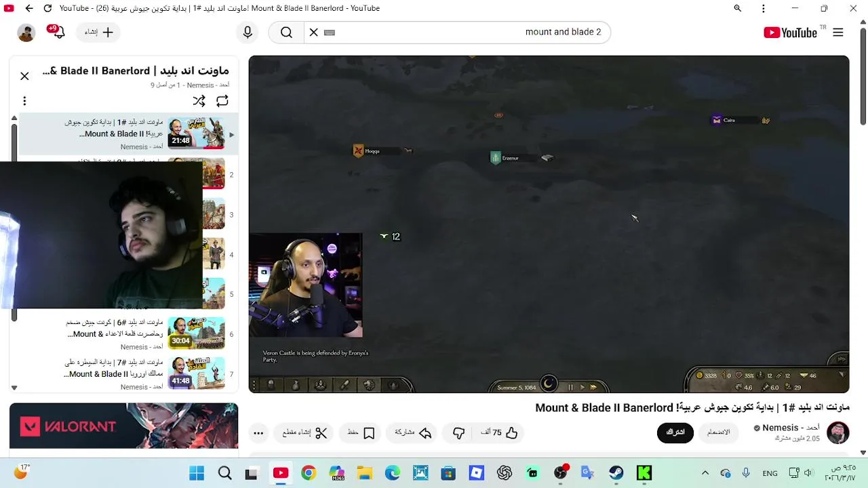Open OBS Studio from taskbar
868x488 pixels.
[560, 473]
